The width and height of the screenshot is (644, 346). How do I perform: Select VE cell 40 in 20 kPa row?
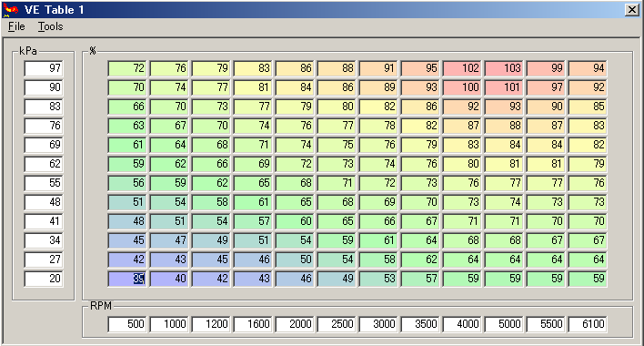point(169,279)
